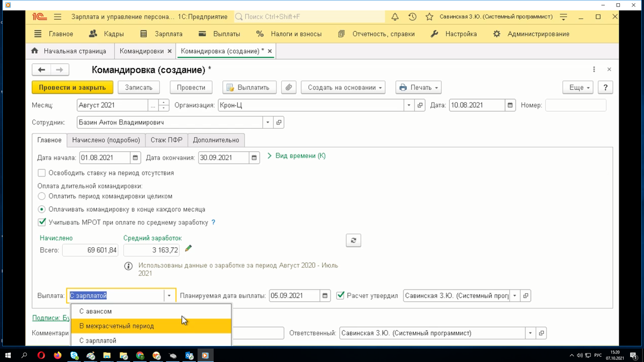Open calendar for planned payment date

(x=326, y=295)
